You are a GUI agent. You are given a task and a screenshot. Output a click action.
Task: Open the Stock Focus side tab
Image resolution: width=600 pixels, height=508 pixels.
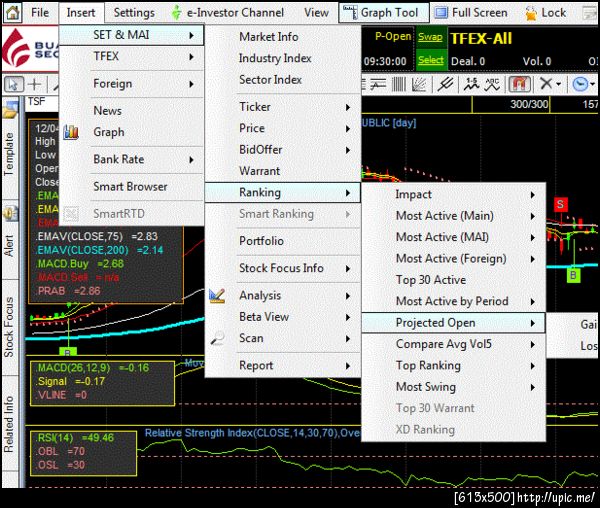pyautogui.click(x=9, y=327)
